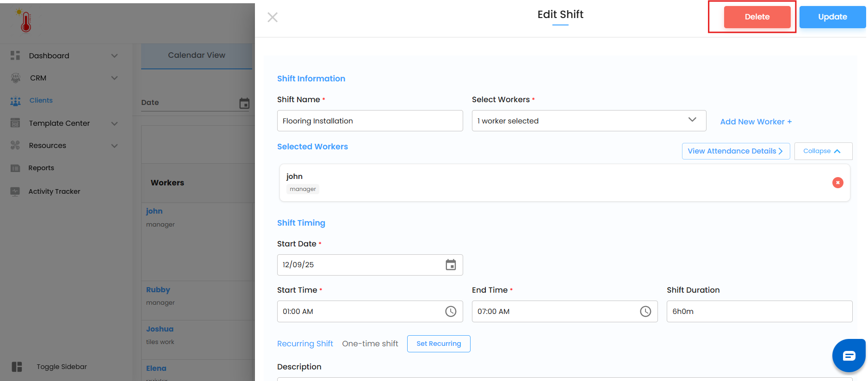Open the Reports menu item
Image resolution: width=868 pixels, height=381 pixels.
[x=41, y=168]
